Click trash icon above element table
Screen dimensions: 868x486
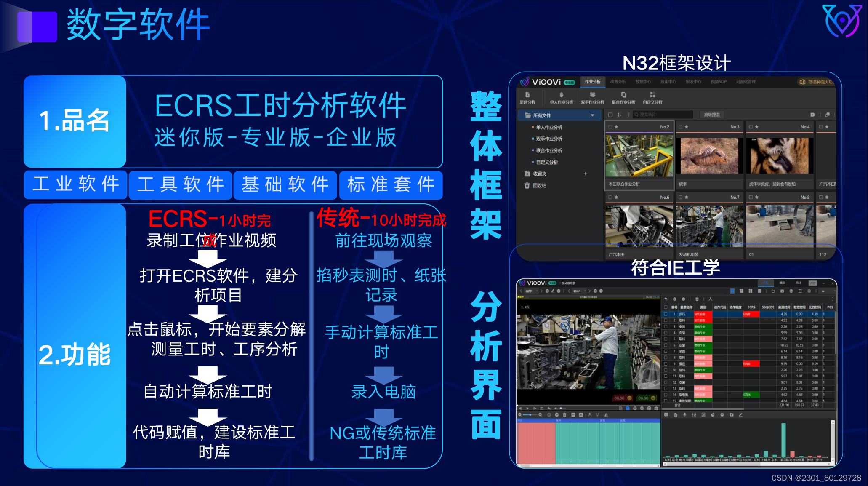[x=697, y=299]
